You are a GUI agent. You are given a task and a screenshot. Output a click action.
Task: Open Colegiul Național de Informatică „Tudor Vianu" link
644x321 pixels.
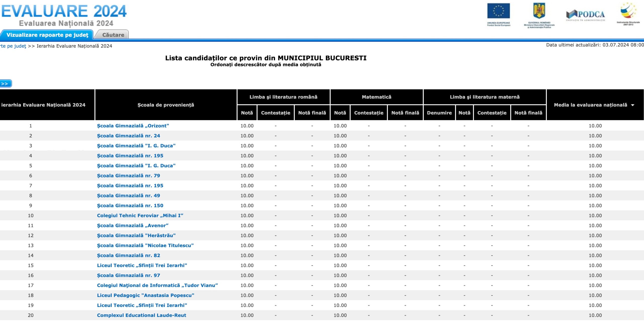pyautogui.click(x=157, y=285)
